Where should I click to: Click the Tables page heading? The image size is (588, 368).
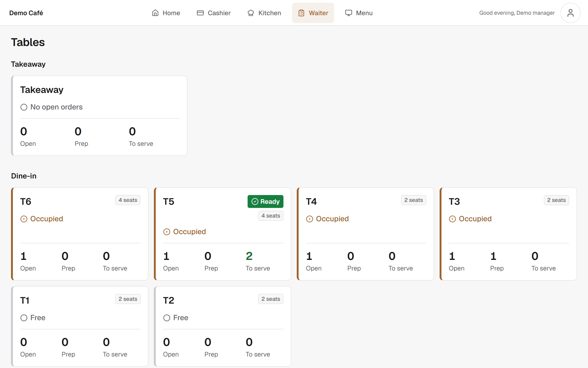28,42
